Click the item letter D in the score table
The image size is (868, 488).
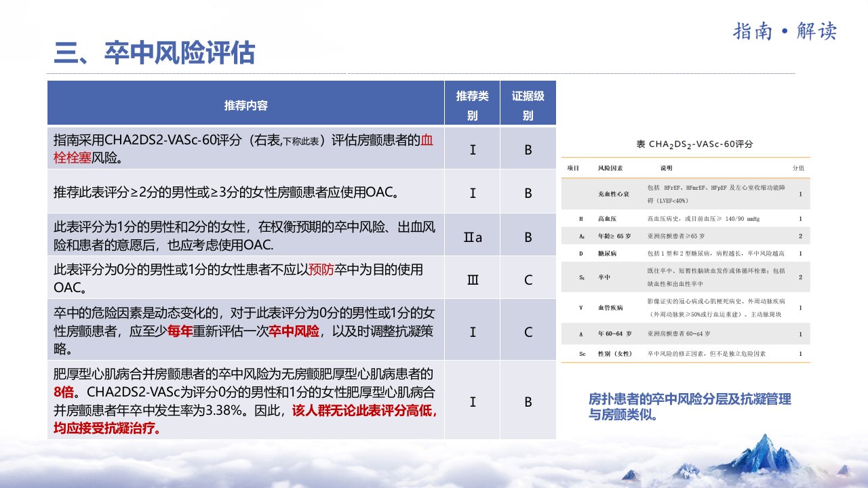581,253
